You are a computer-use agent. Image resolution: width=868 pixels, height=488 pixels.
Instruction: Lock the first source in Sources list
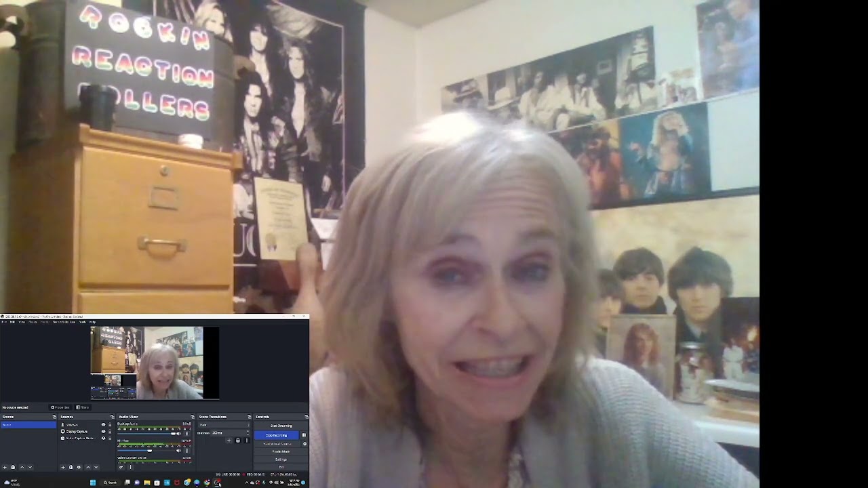[110, 424]
